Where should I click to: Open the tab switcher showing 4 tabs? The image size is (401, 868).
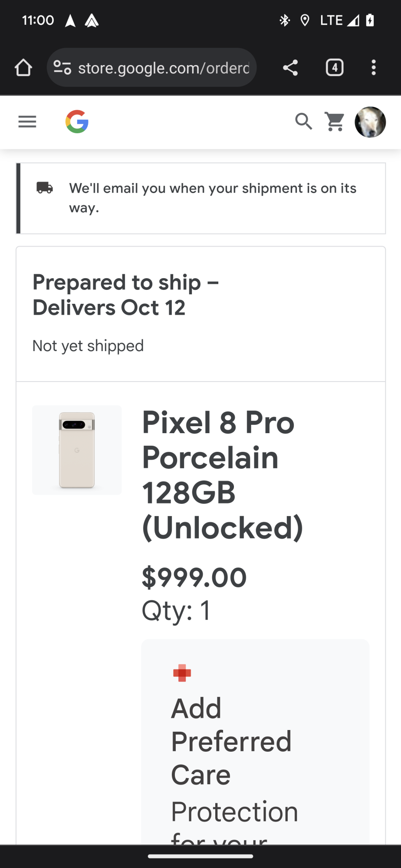(x=334, y=68)
